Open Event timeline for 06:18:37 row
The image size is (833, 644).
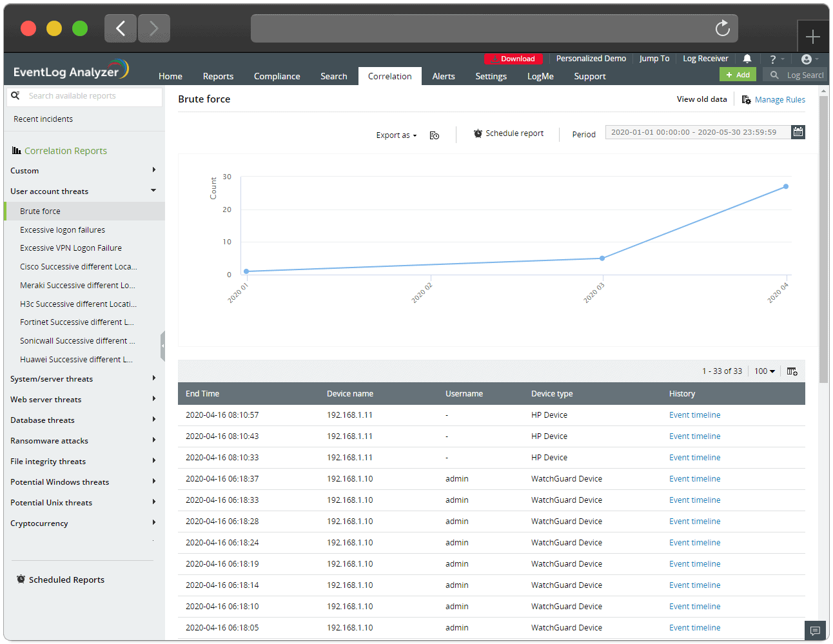(x=695, y=479)
